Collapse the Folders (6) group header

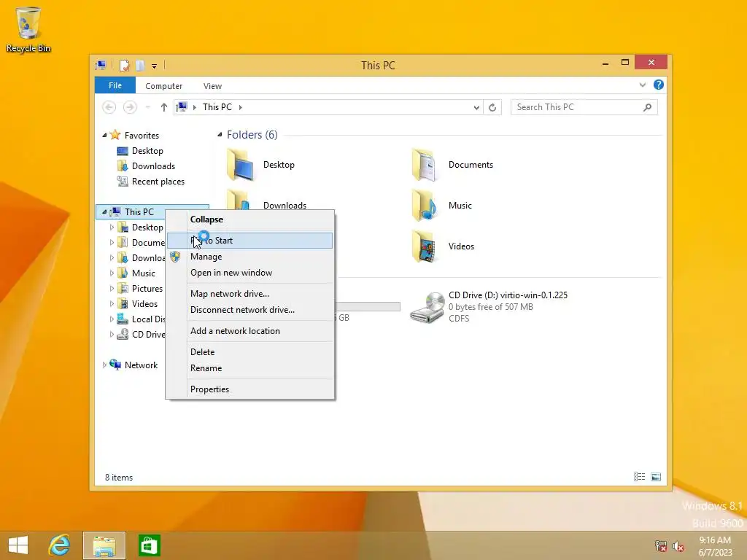(220, 135)
